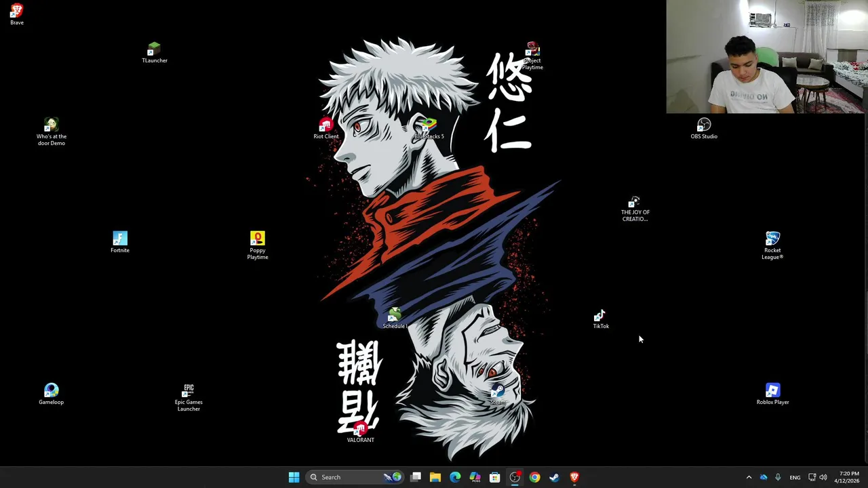Image resolution: width=868 pixels, height=488 pixels.
Task: Select the OBS Studio desktop shortcut
Action: click(x=704, y=129)
